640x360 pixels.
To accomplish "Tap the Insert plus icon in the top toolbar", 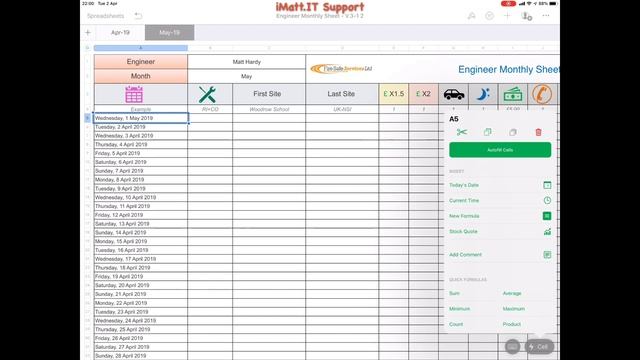I will tap(507, 16).
